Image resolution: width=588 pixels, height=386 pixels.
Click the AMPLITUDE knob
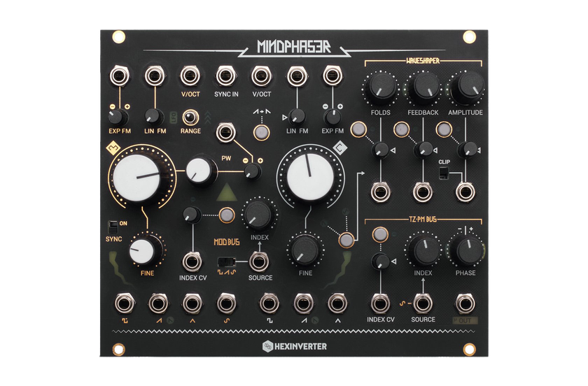(465, 89)
